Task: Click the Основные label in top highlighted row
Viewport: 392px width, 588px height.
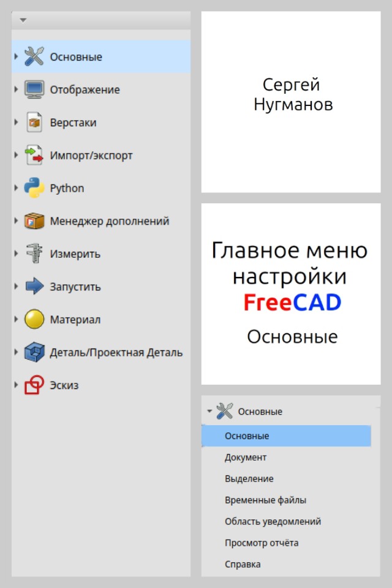Action: [x=76, y=57]
